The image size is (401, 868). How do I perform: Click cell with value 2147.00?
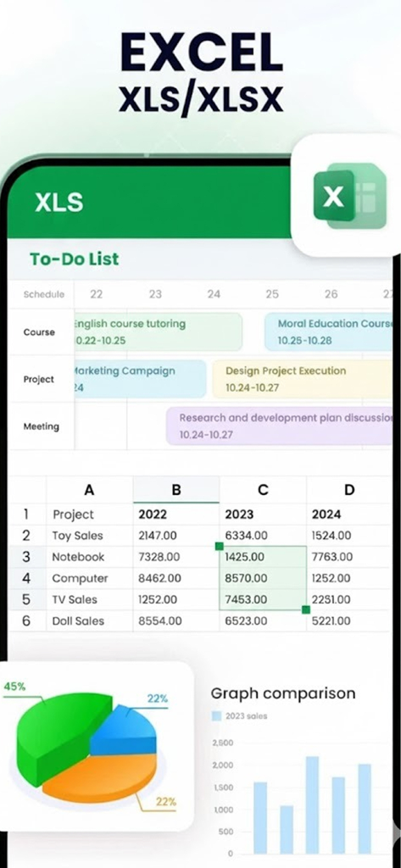[176, 536]
